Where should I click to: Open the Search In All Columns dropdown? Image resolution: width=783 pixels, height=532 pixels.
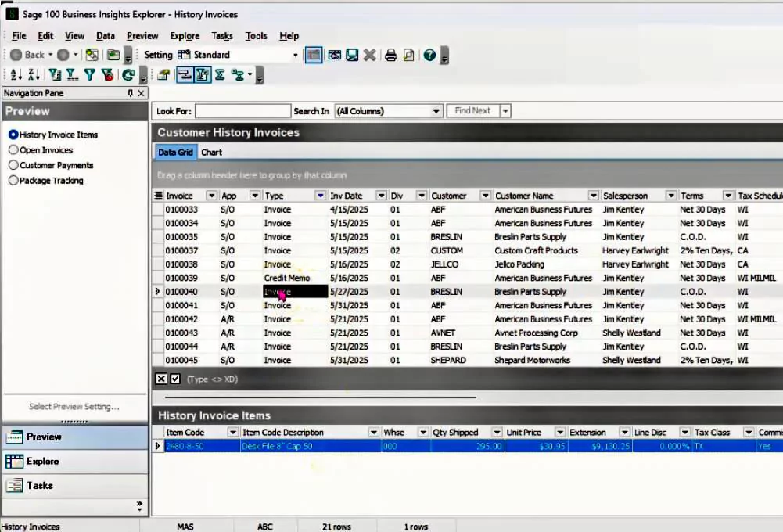(x=436, y=111)
